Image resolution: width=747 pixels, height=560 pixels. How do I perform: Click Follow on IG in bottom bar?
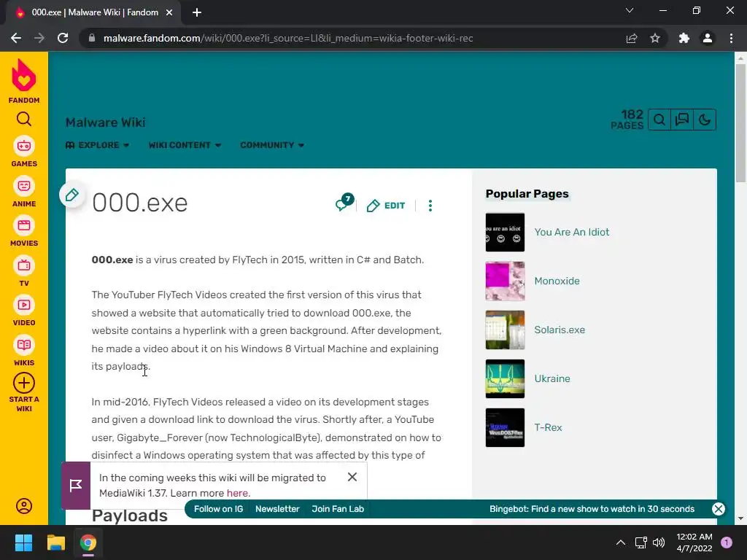click(x=218, y=508)
